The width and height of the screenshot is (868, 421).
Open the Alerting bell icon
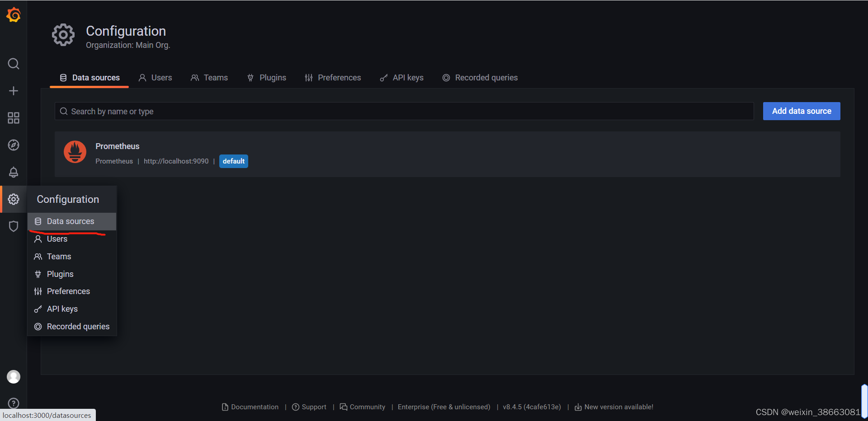(x=14, y=172)
